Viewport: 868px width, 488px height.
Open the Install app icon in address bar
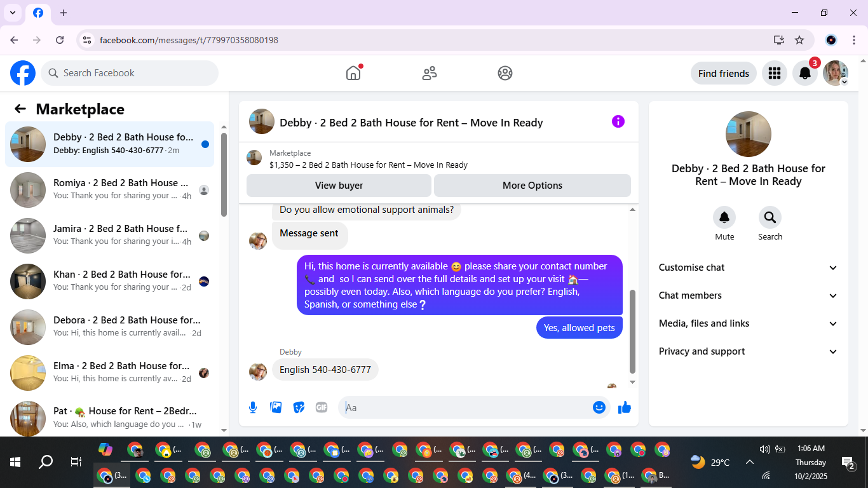pos(779,40)
